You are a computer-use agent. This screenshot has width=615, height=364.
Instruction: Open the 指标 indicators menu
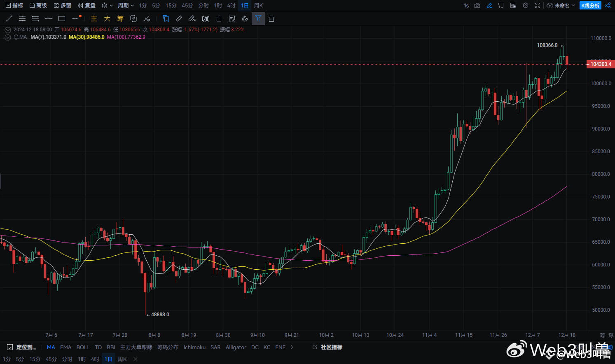click(x=14, y=5)
